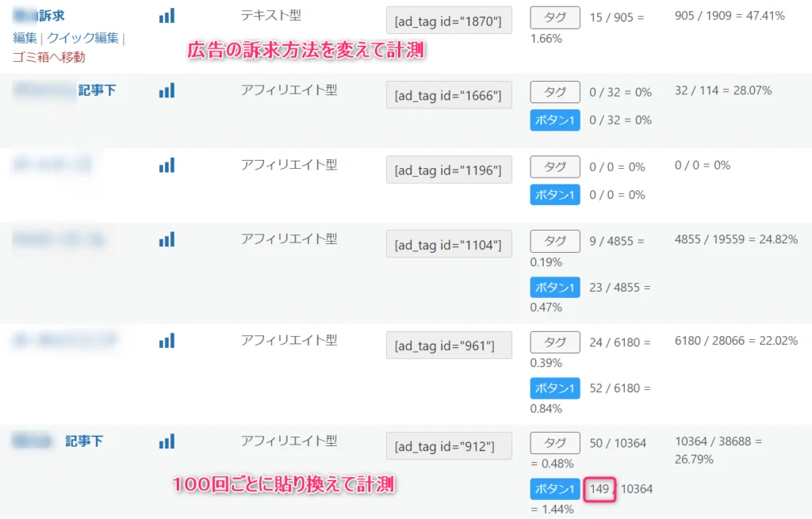
Task: Open the クイック編集 link
Action: (82, 38)
